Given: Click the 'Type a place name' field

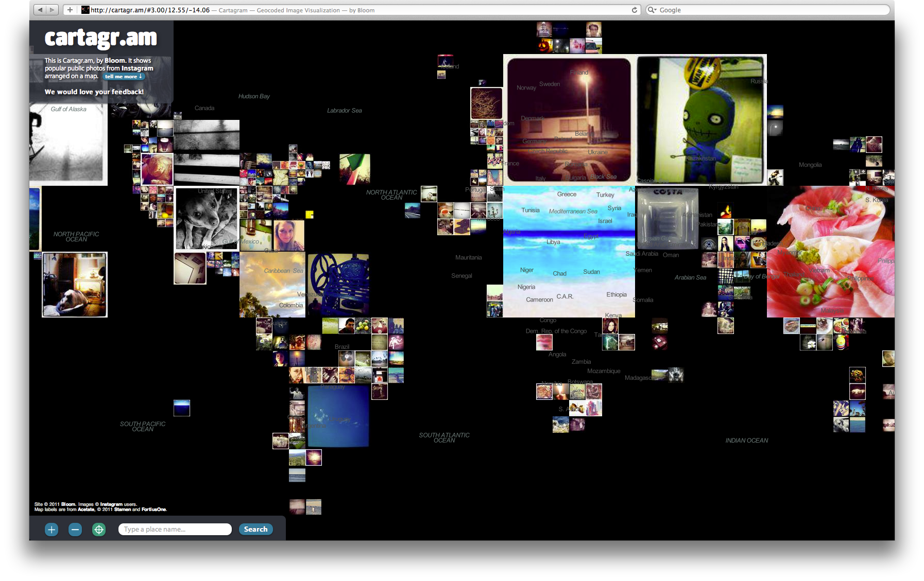Looking at the screenshot, I should pos(175,530).
